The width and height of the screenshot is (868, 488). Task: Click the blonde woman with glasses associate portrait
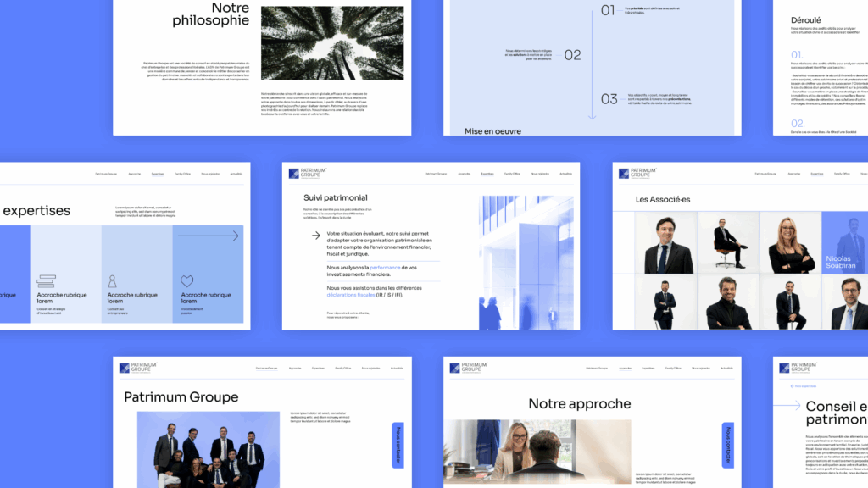pos(791,243)
